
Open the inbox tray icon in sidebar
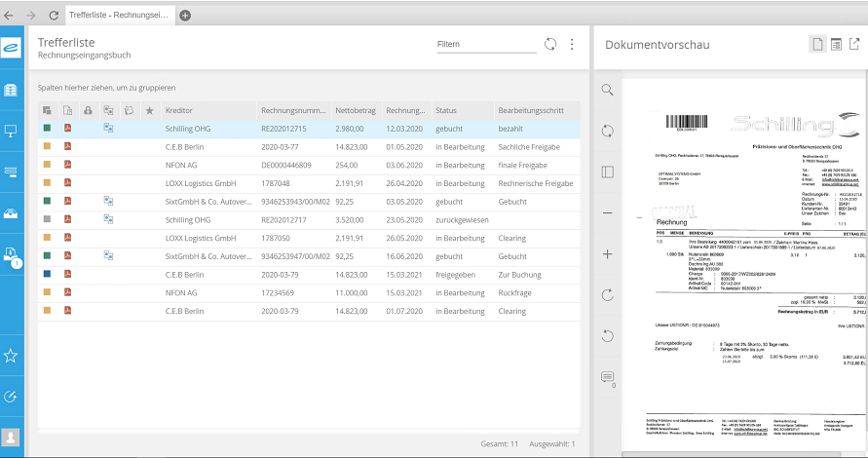tap(11, 213)
